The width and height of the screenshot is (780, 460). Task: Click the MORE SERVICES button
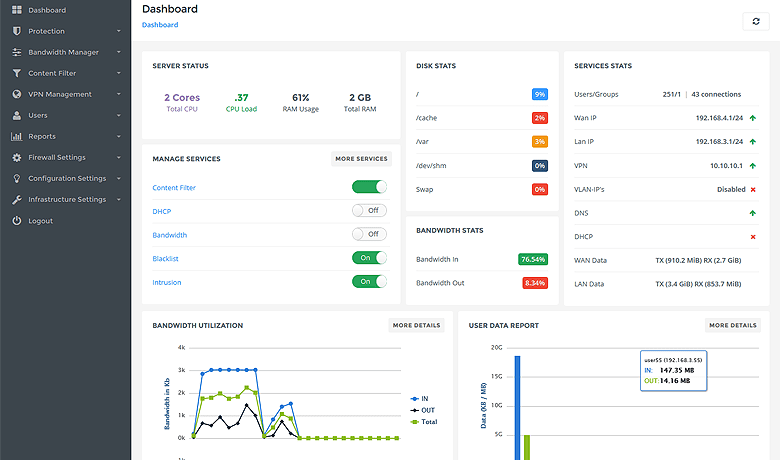coord(361,159)
